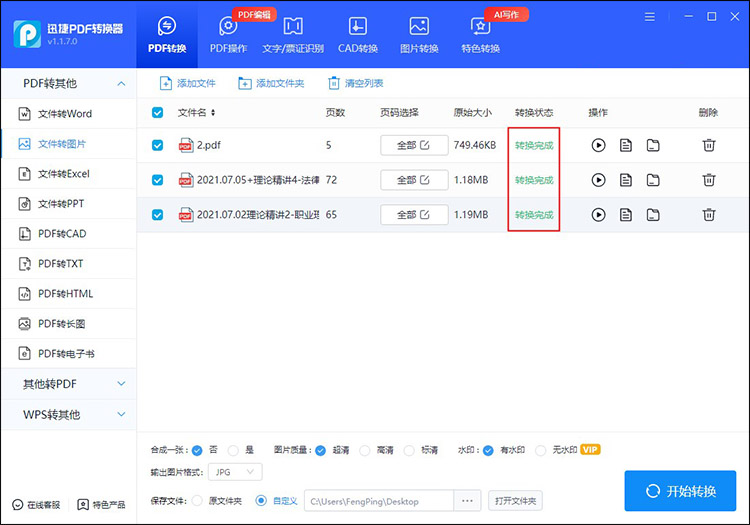This screenshot has height=525, width=750.
Task: Select 合成一张 否 radio option
Action: 197,450
